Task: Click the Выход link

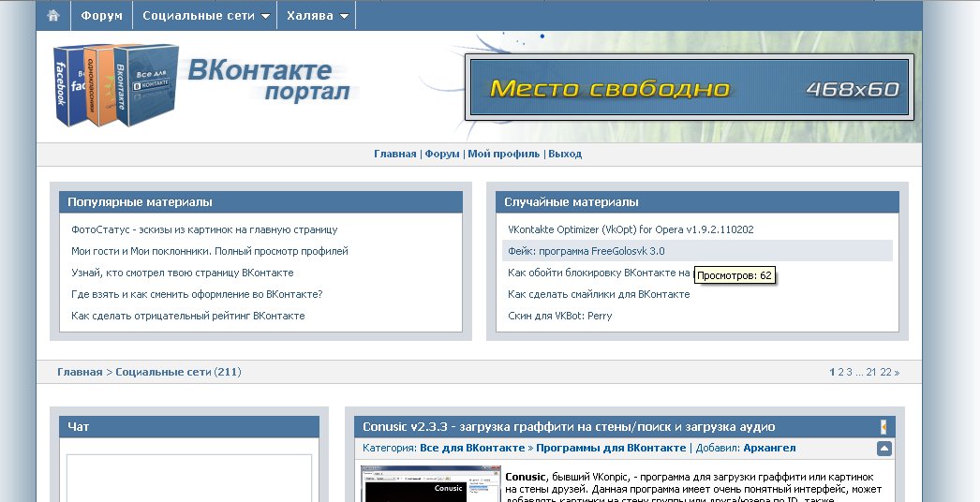Action: (x=565, y=154)
